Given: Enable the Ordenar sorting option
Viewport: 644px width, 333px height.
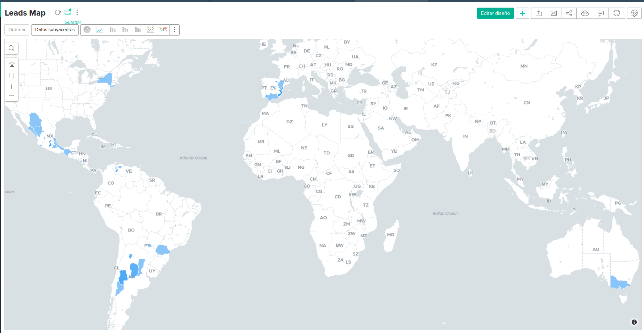Looking at the screenshot, I should click(17, 29).
